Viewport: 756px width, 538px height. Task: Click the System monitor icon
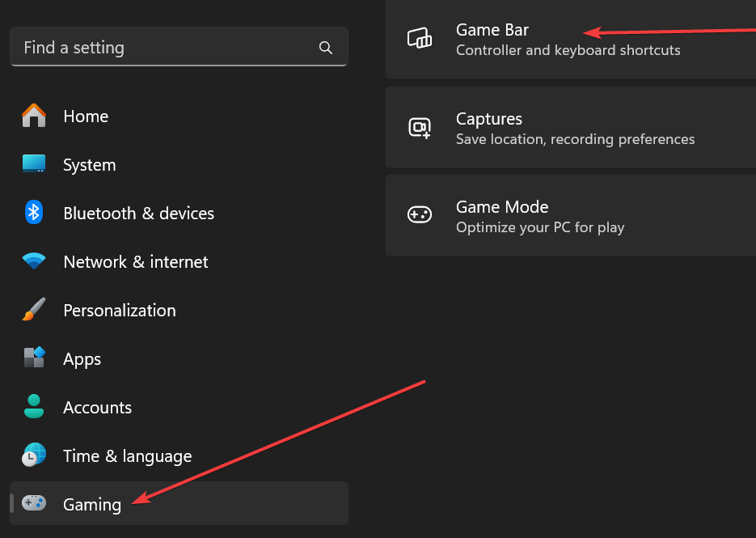click(34, 164)
